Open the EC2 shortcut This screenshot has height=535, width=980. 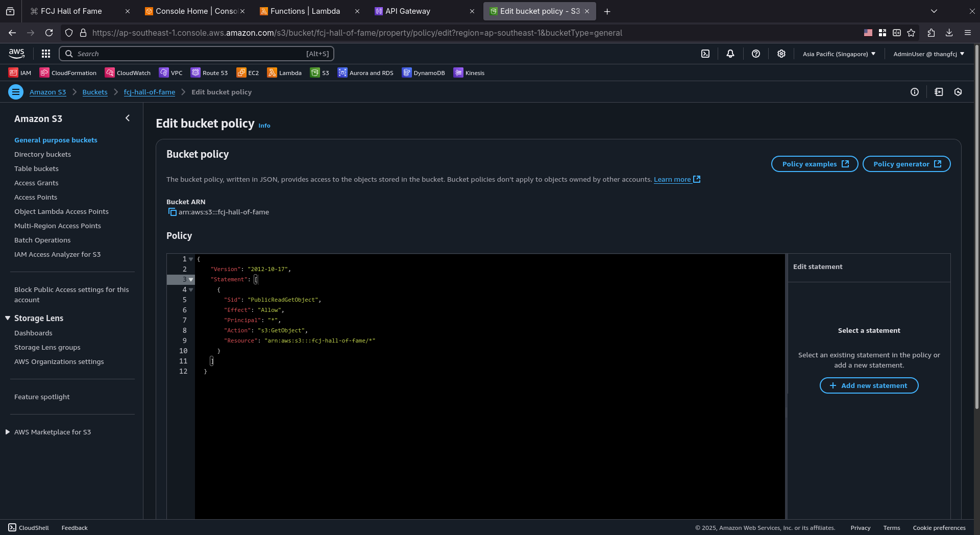(248, 73)
